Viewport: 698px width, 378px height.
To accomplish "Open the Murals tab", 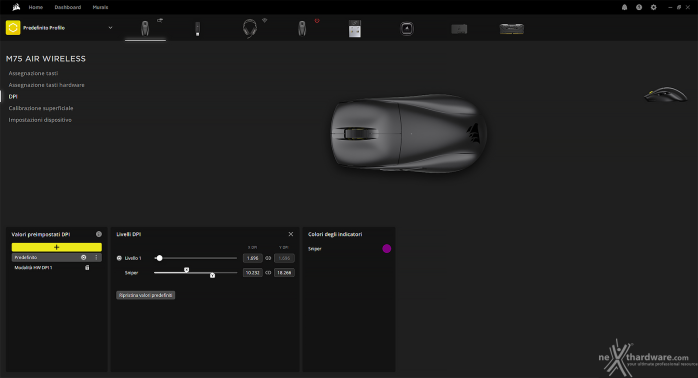I will (100, 7).
